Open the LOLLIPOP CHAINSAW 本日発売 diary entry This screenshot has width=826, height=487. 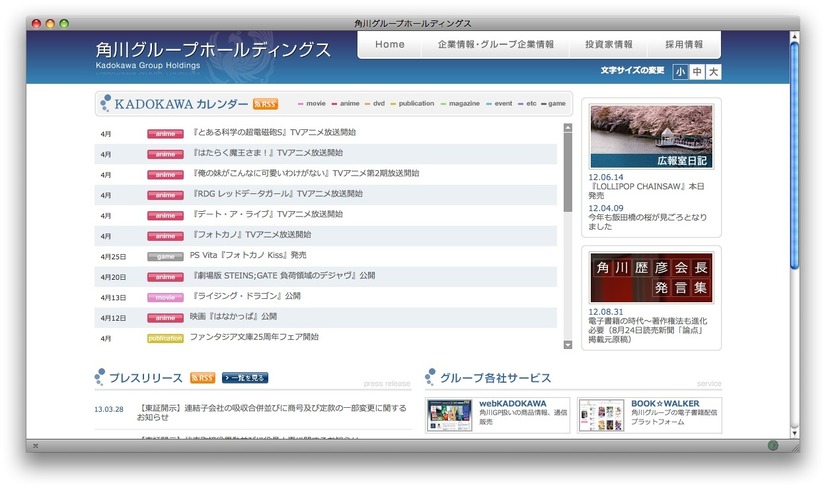click(646, 191)
